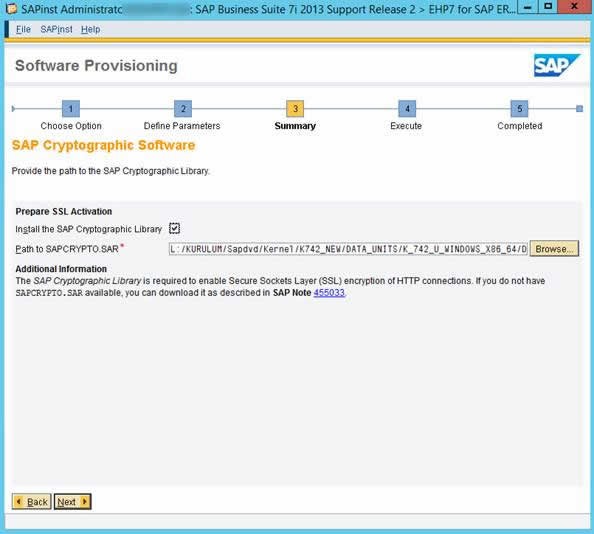Toggle Install the SAP Cryptographic Library checkbox
Screen dimensions: 594x534
coord(175,228)
